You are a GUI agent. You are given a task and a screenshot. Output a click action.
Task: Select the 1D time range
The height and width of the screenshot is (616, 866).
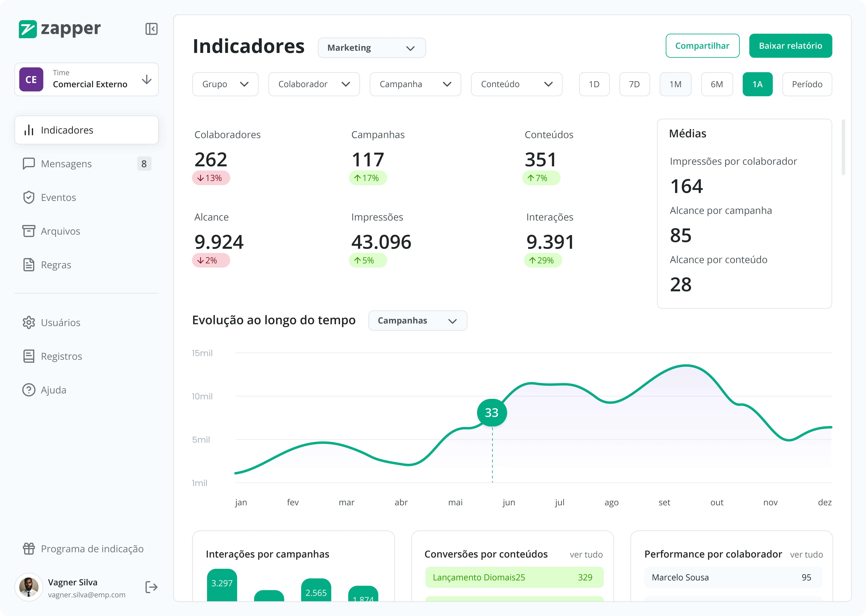point(594,84)
